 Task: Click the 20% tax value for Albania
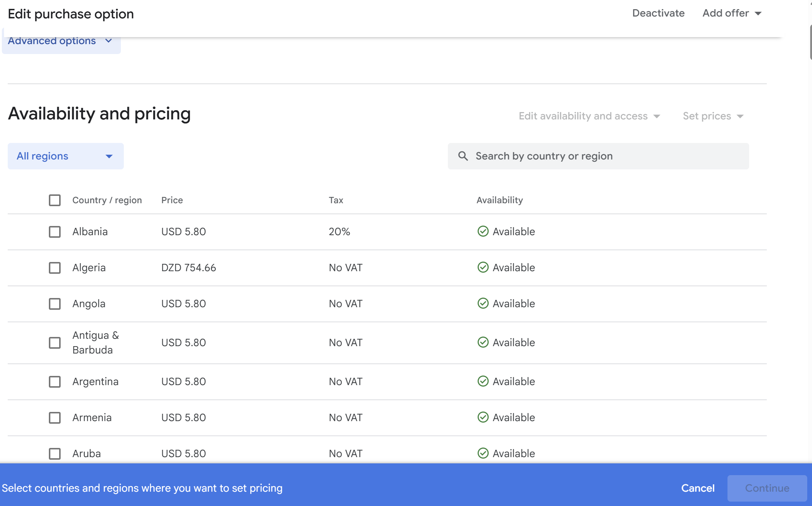coord(339,232)
